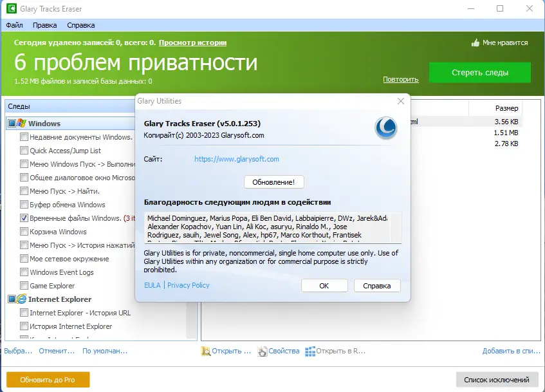Click the Открыть folder icon in bottom toolbar

[x=205, y=351]
